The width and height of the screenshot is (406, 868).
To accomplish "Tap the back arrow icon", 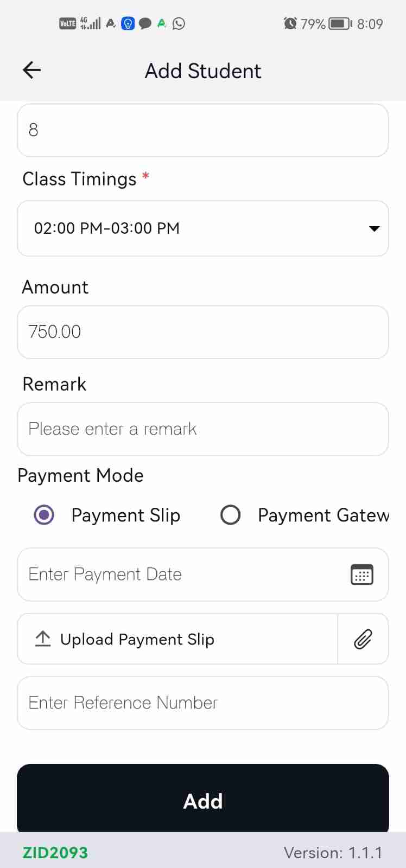I will [32, 70].
